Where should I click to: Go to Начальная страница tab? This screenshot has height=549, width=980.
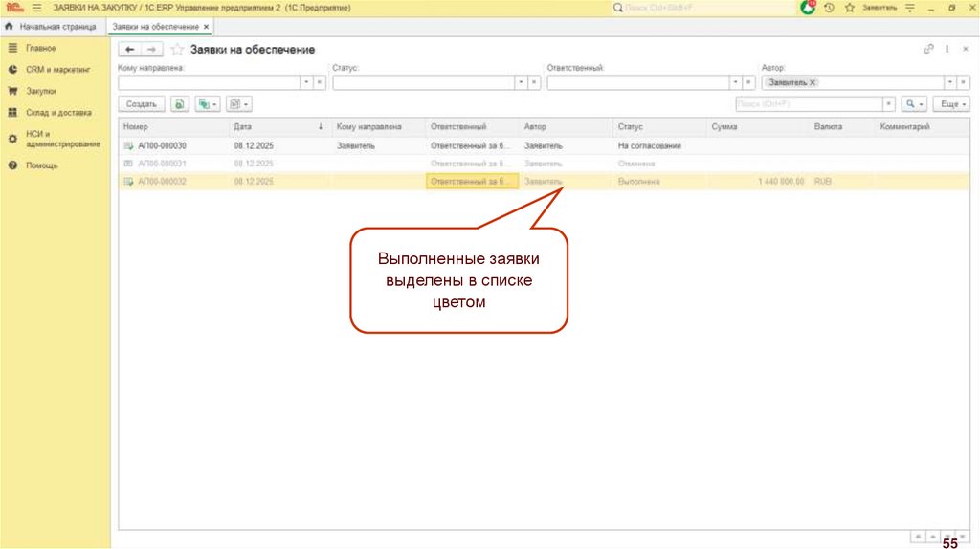pyautogui.click(x=52, y=27)
